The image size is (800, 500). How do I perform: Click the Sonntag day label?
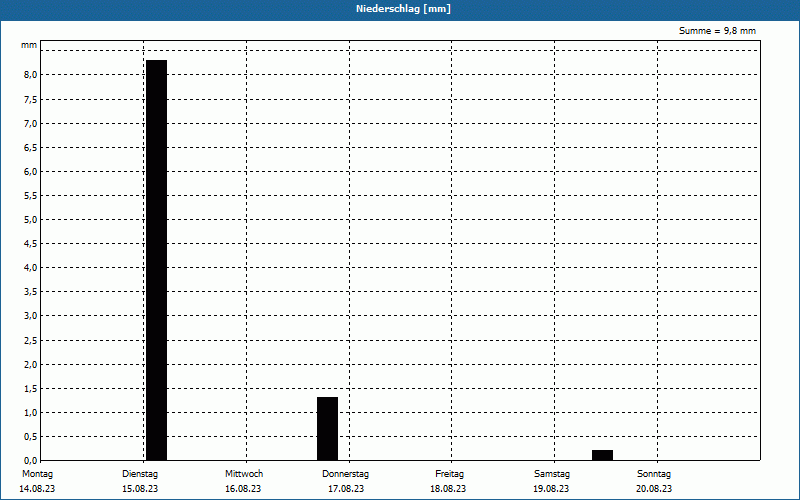pos(654,473)
